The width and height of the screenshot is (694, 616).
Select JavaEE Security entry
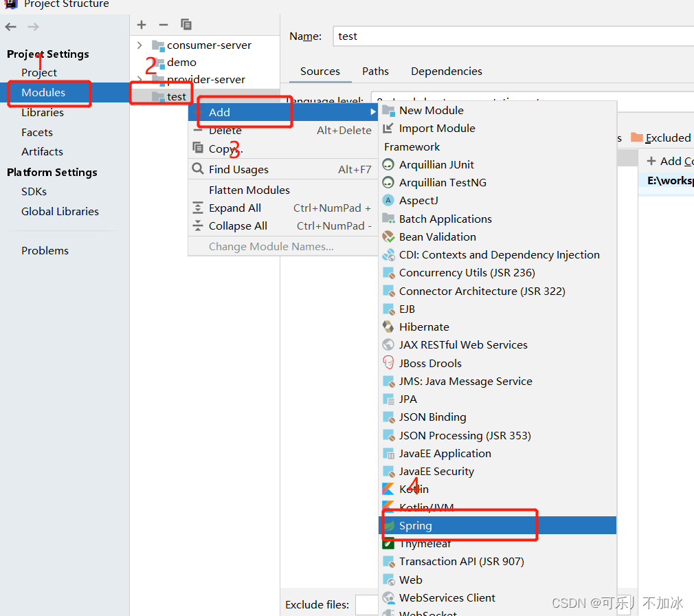pos(497,472)
